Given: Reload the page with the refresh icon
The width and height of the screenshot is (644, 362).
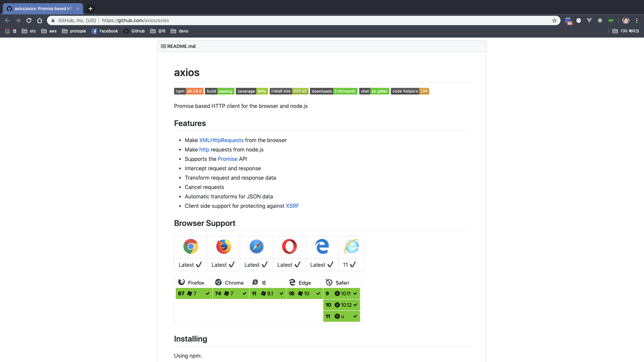Looking at the screenshot, I should 29,20.
